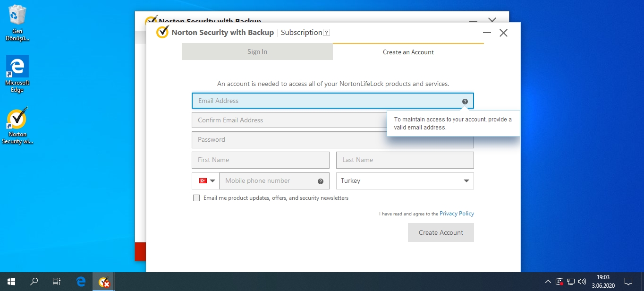Click the Email Address help icon
This screenshot has height=291, width=644.
(x=465, y=101)
